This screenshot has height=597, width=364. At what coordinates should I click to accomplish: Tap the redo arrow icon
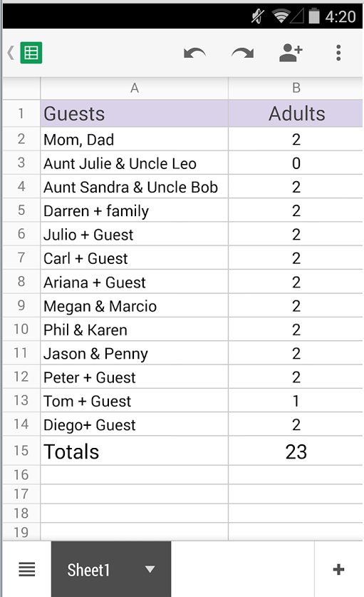pyautogui.click(x=243, y=53)
